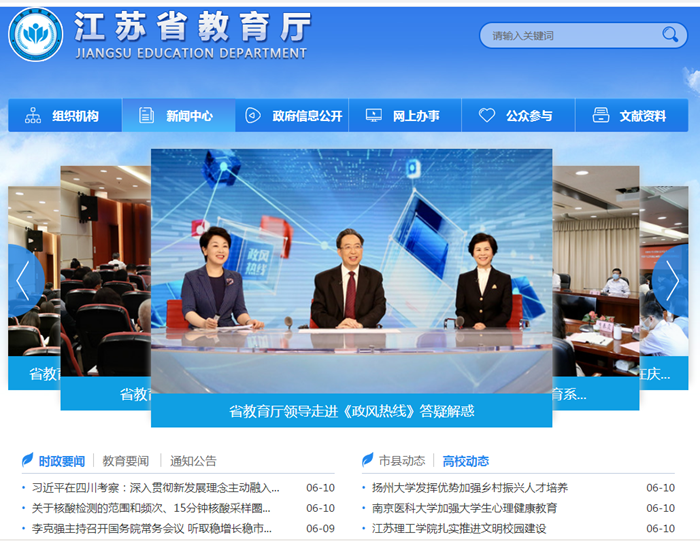Click the 新闻中心 newspaper icon
700x541 pixels.
147,116
